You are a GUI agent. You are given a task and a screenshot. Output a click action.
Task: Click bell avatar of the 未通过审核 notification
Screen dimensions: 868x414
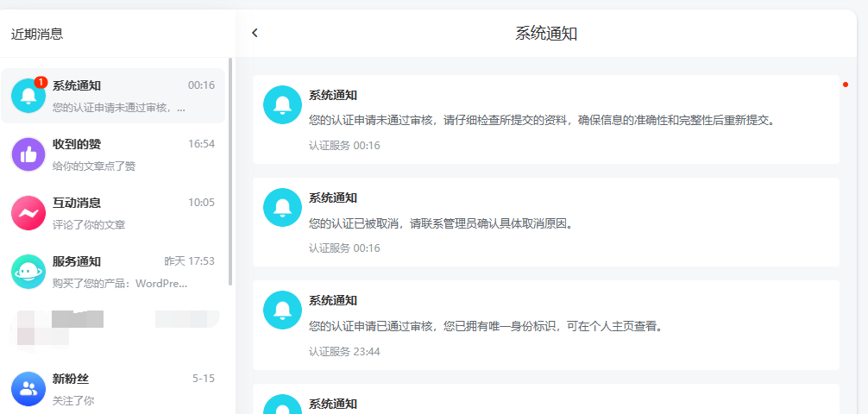[281, 104]
